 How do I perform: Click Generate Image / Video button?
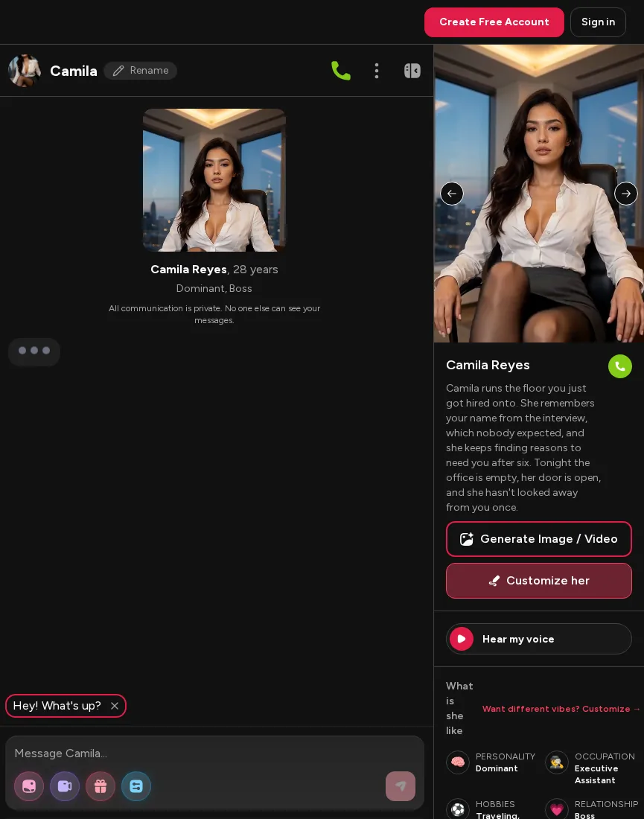tap(538, 539)
